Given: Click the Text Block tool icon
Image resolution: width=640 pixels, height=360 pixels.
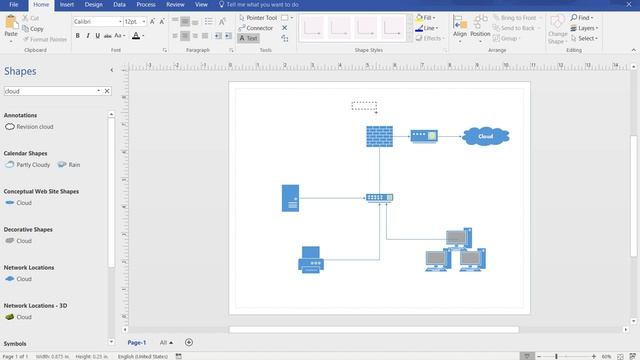Looking at the screenshot, I should pyautogui.click(x=284, y=38).
